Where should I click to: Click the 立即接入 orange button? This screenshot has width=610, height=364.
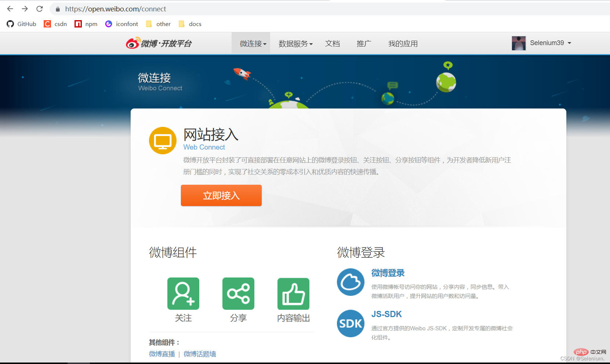(x=221, y=195)
